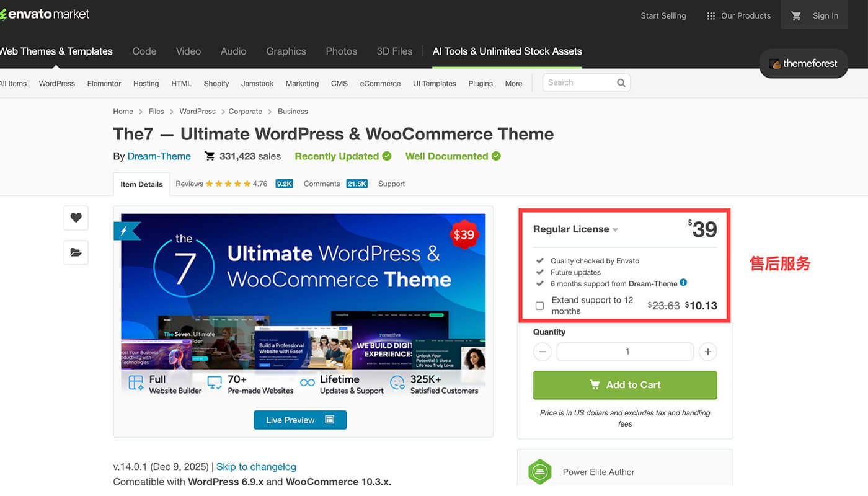Increase quantity with plus button
Viewport: 868px width, 496px height.
(x=707, y=352)
